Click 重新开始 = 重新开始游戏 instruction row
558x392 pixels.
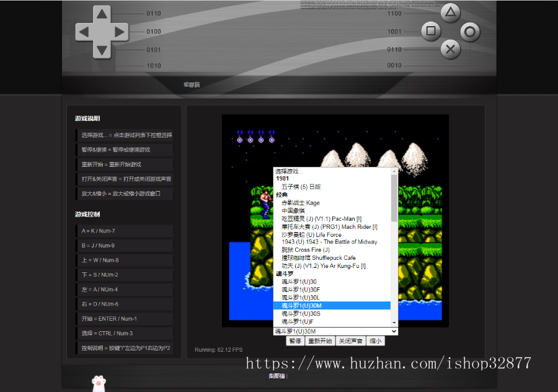tap(124, 164)
